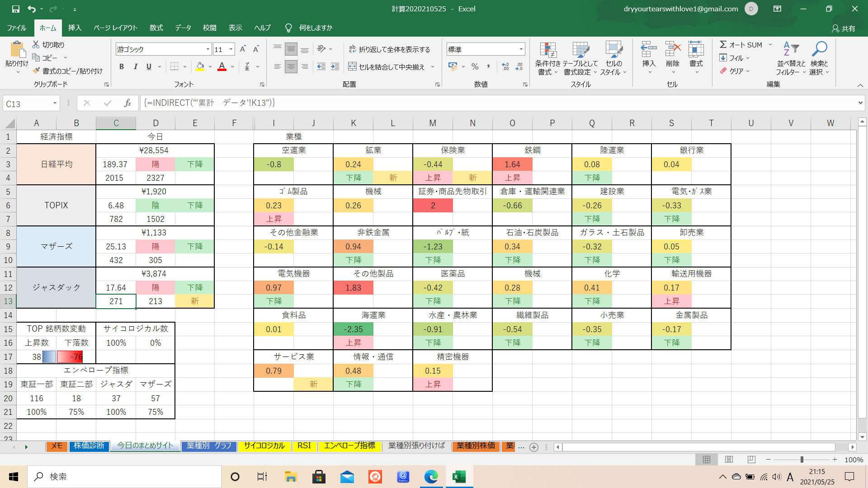
Task: Toggle Italic formatting
Action: (135, 66)
